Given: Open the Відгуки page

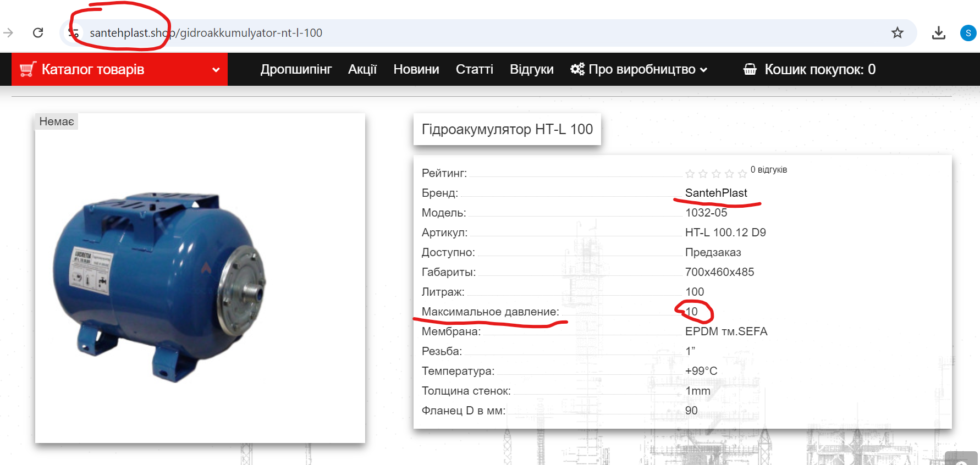Looking at the screenshot, I should click(x=532, y=69).
